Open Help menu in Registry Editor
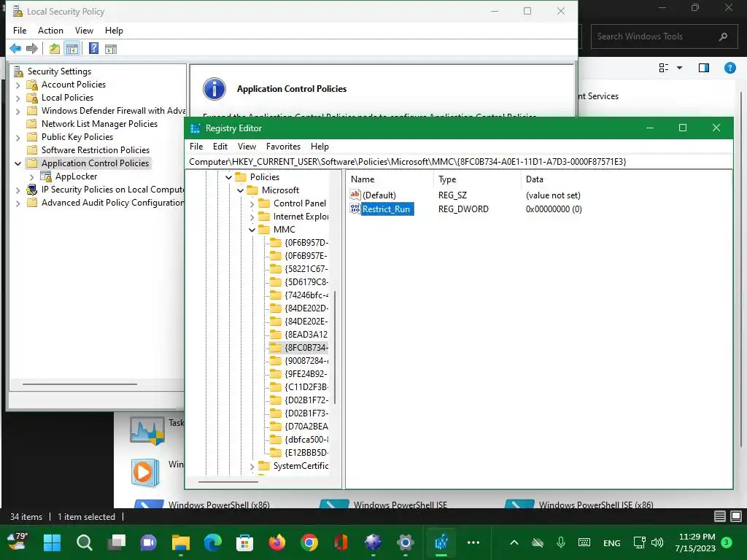Screen dimensions: 747x560 point(320,146)
